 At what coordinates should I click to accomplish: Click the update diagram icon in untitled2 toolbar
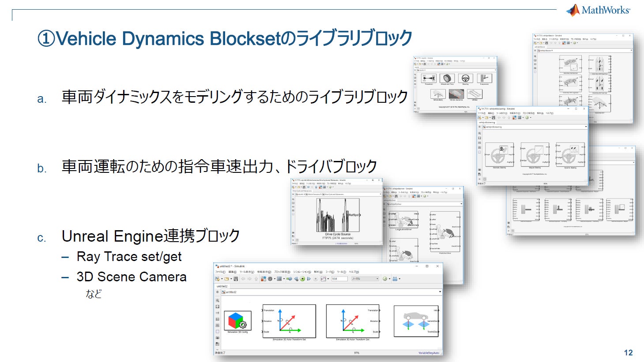click(289, 279)
